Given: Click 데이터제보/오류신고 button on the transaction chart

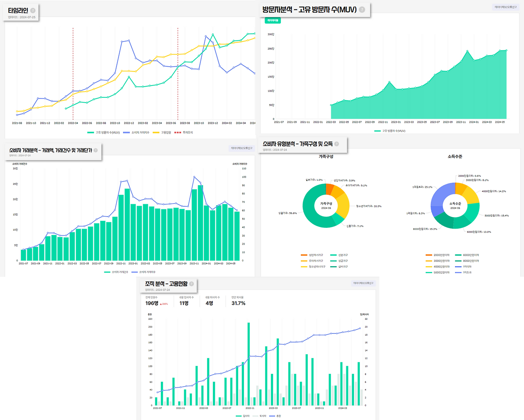Looking at the screenshot, I should point(242,148).
